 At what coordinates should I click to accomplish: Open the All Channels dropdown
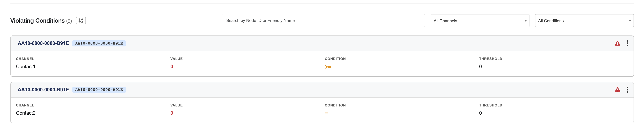[480, 21]
